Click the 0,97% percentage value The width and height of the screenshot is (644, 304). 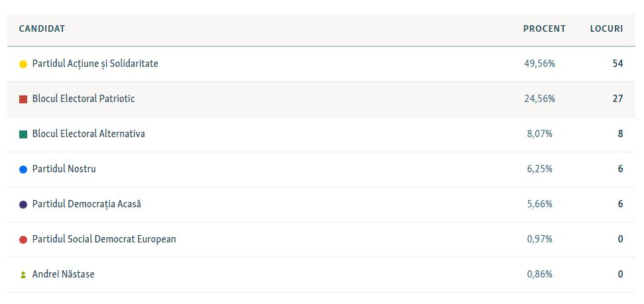pos(540,239)
